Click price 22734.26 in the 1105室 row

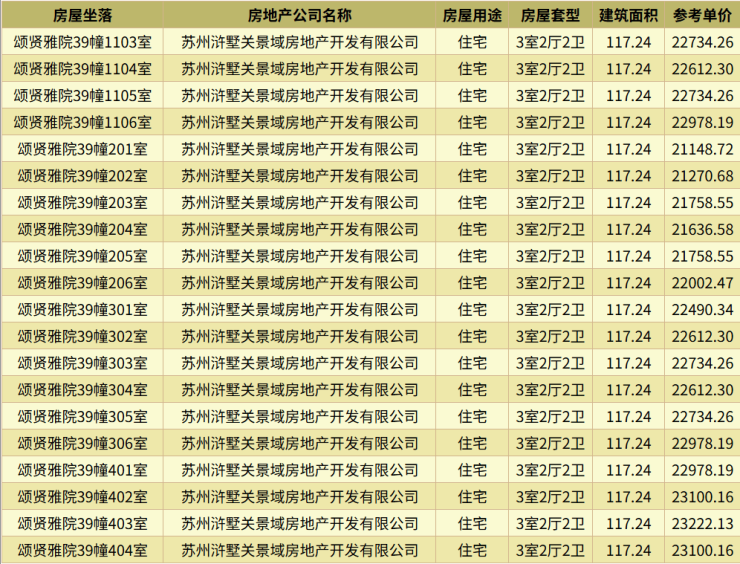coord(702,96)
